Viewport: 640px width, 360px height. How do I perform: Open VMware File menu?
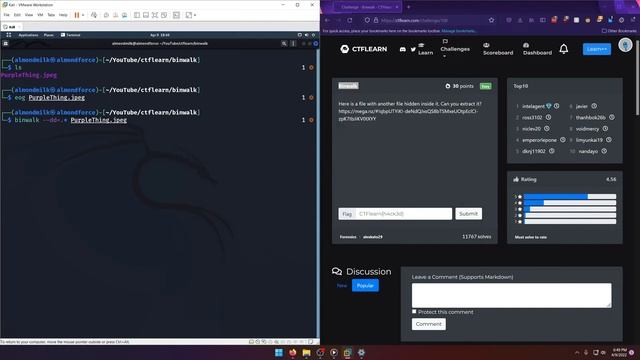tap(7, 15)
